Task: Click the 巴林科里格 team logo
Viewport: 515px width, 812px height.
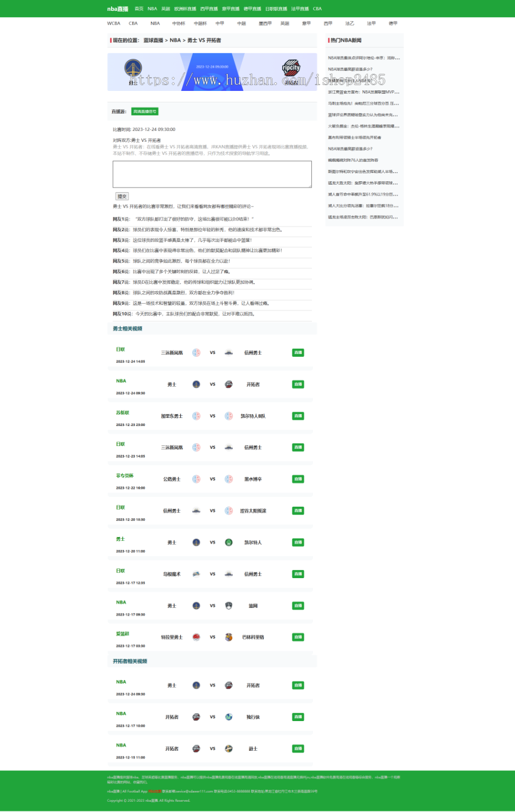Action: click(228, 637)
